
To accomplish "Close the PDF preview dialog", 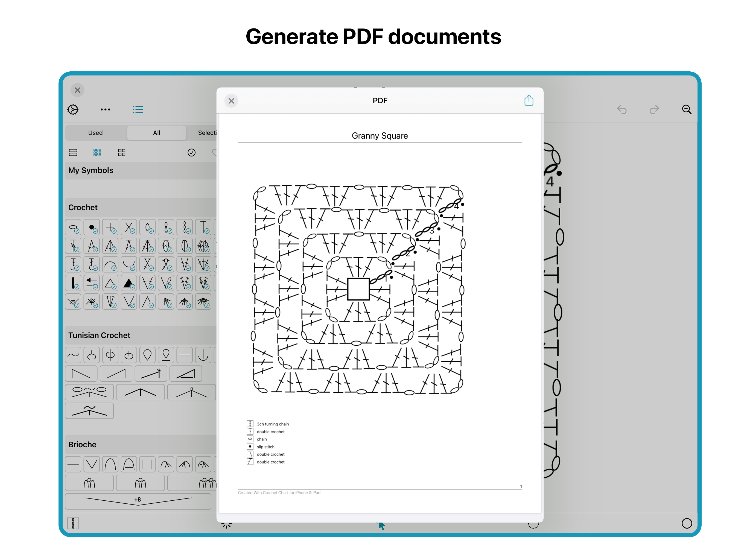I will (231, 101).
